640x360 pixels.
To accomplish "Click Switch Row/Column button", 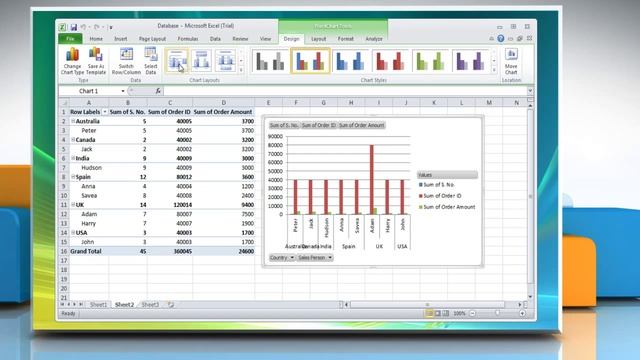I will [126, 61].
